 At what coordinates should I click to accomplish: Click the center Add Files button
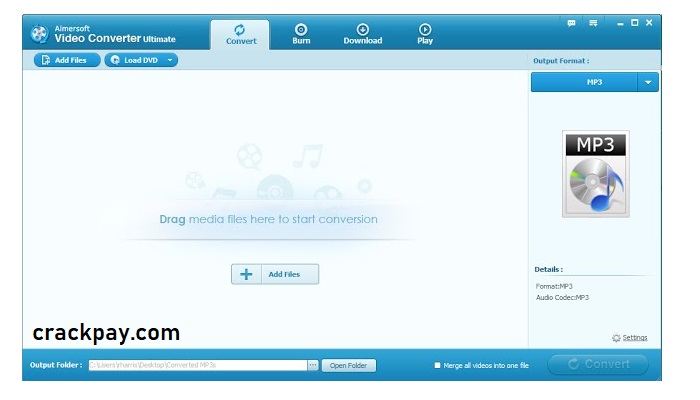pos(275,274)
